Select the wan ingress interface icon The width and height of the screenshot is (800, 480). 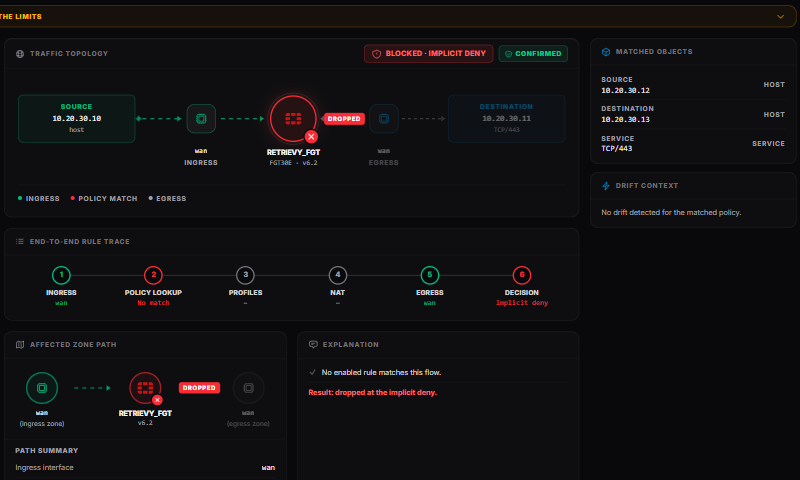201,119
